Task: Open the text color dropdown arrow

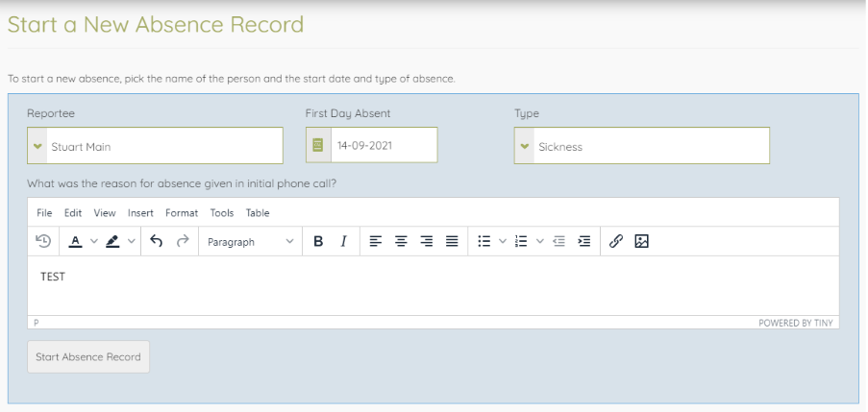Action: [x=93, y=241]
